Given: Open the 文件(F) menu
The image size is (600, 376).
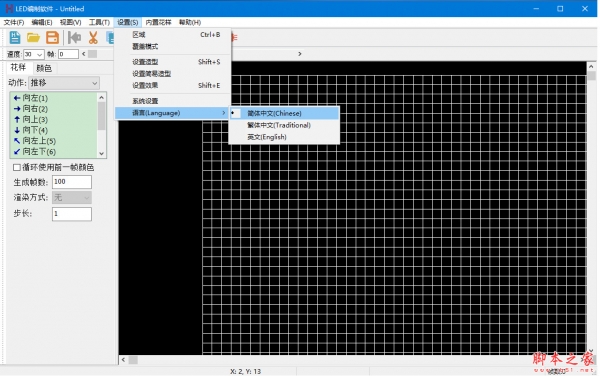Looking at the screenshot, I should click(x=14, y=22).
